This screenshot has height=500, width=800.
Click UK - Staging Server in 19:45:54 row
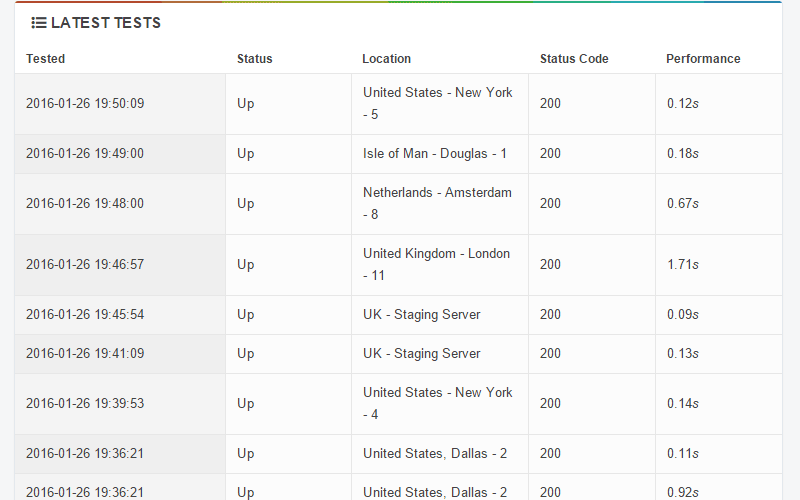(x=421, y=315)
